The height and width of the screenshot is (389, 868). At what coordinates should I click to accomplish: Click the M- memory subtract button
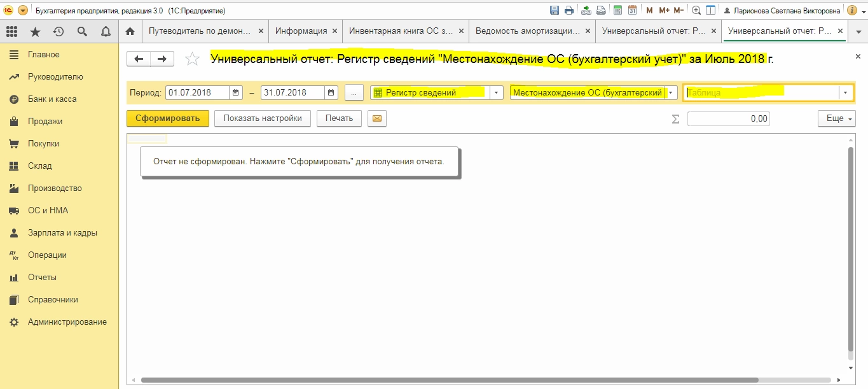click(679, 10)
